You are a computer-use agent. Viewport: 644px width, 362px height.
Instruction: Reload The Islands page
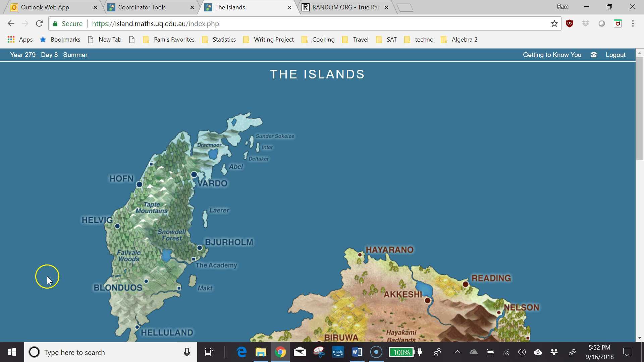click(39, 23)
